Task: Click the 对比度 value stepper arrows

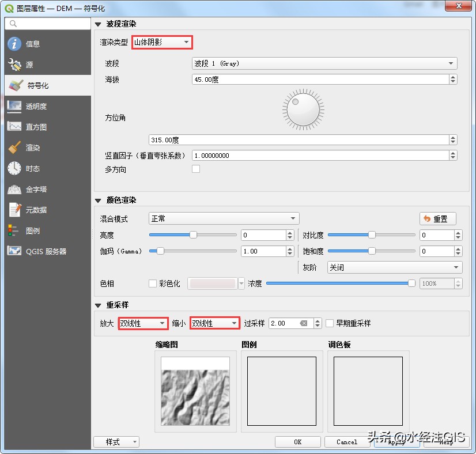Action: 458,235
